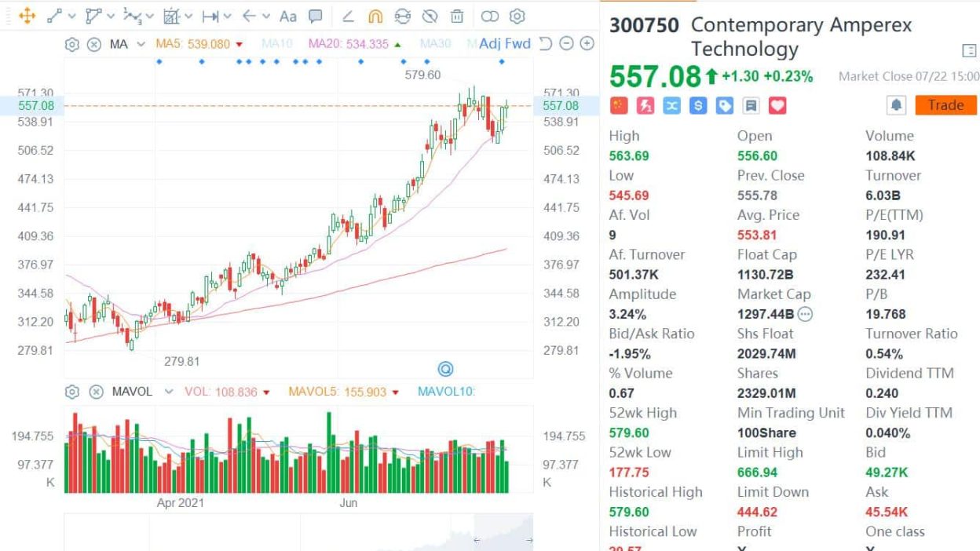This screenshot has height=551, width=980.
Task: Click the circular sync drawings icon
Action: pyautogui.click(x=403, y=16)
